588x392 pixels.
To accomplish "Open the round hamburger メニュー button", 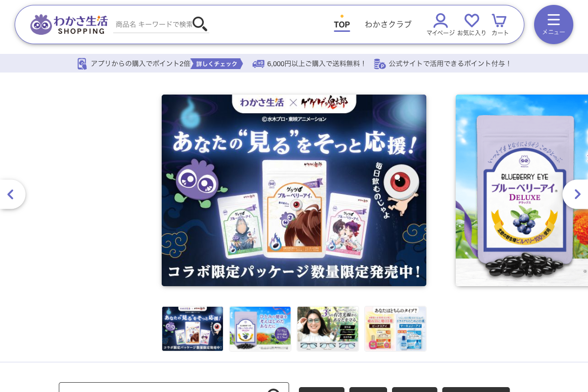I will pyautogui.click(x=553, y=24).
